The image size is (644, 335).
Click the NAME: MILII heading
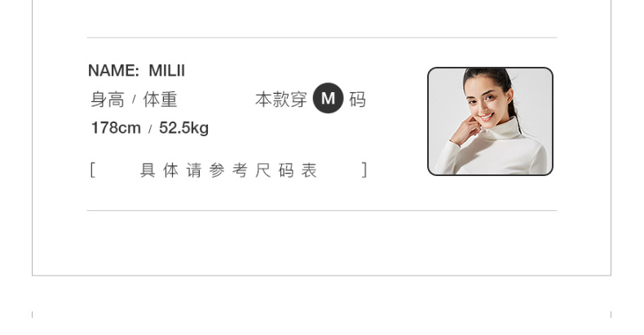(136, 71)
